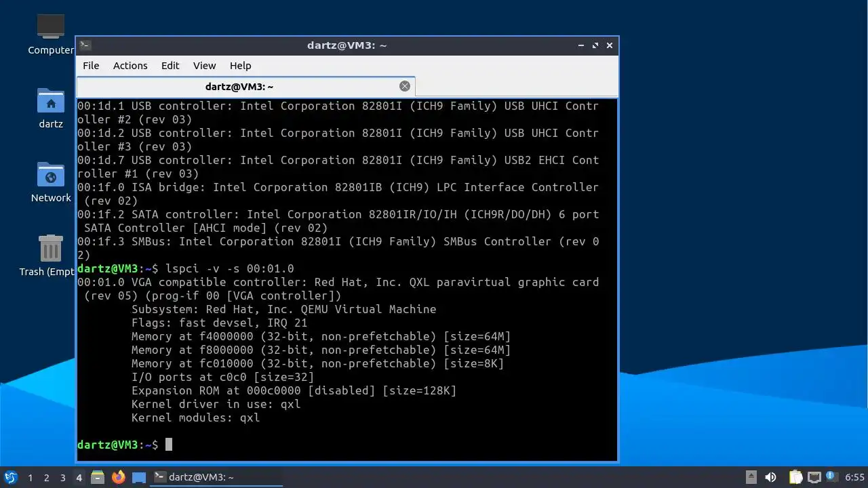Select the dartz@VM3 taskbar entry
868x488 pixels.
tap(216, 477)
